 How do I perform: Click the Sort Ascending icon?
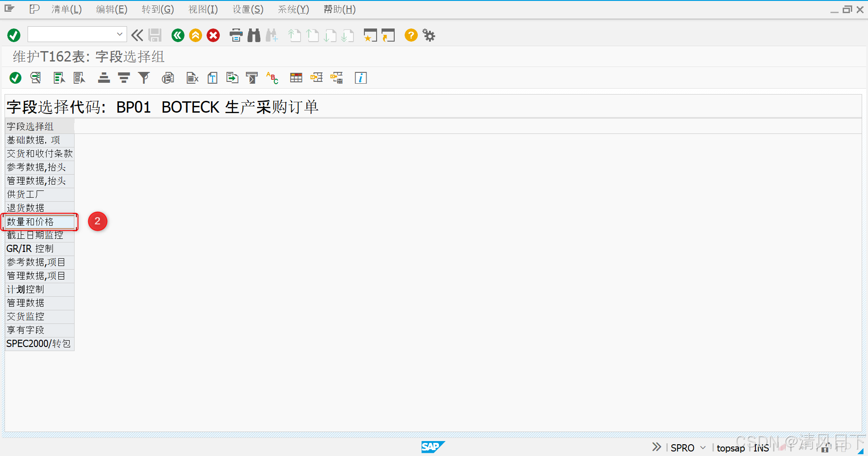[104, 77]
